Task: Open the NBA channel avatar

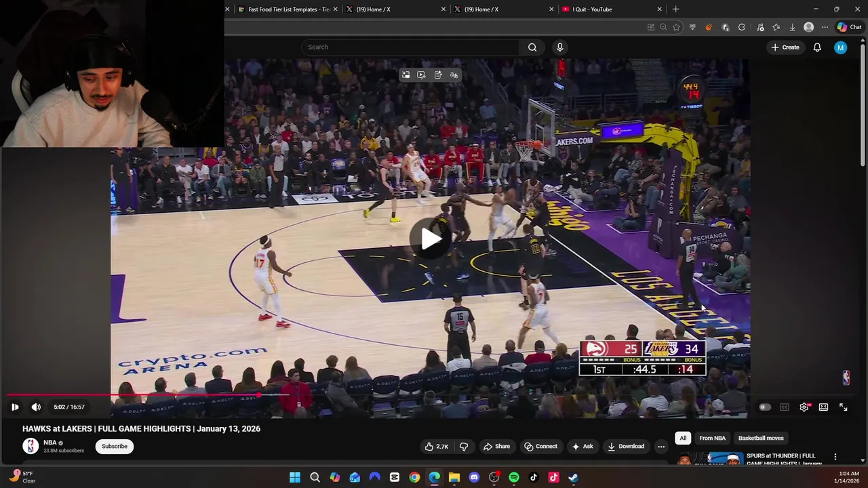Action: (31, 446)
